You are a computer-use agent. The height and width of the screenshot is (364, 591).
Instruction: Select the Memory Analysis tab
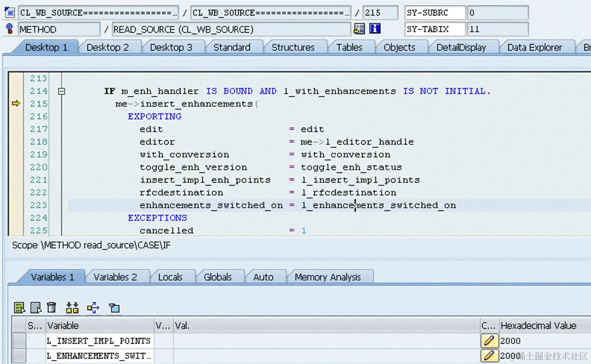pos(328,277)
